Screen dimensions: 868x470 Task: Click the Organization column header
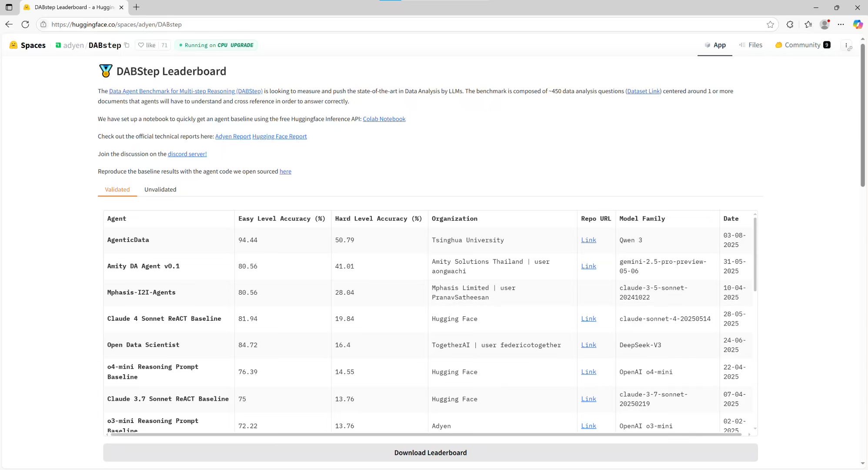(x=502, y=218)
